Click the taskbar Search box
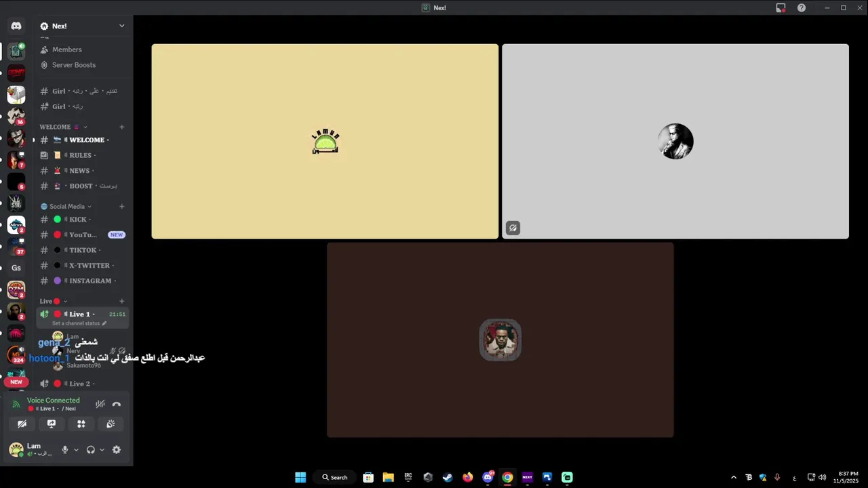This screenshot has width=868, height=488. (335, 477)
